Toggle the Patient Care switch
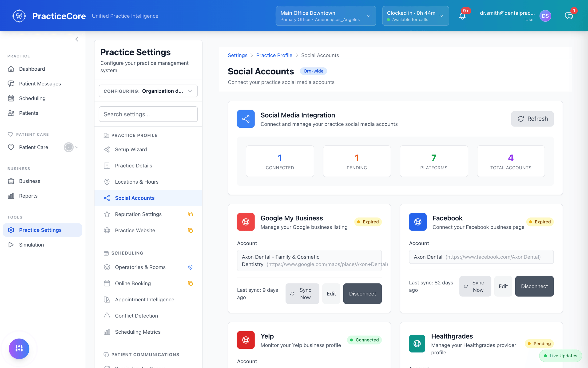 (68, 147)
